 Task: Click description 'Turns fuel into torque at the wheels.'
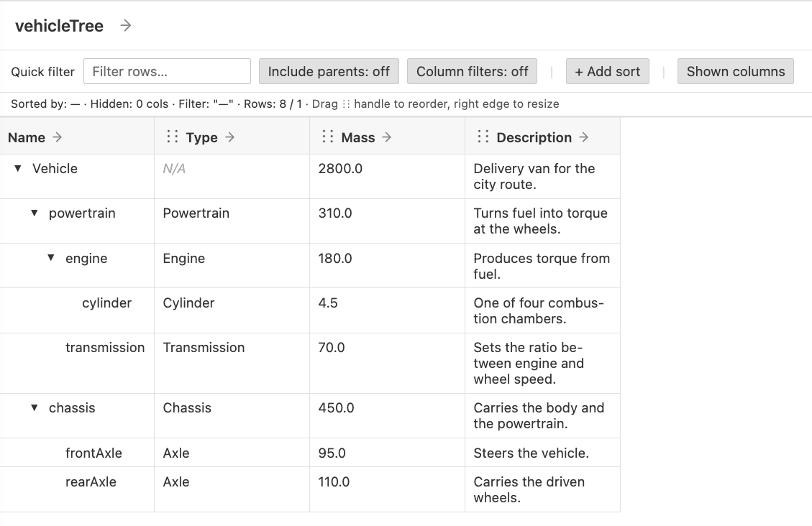tap(540, 221)
